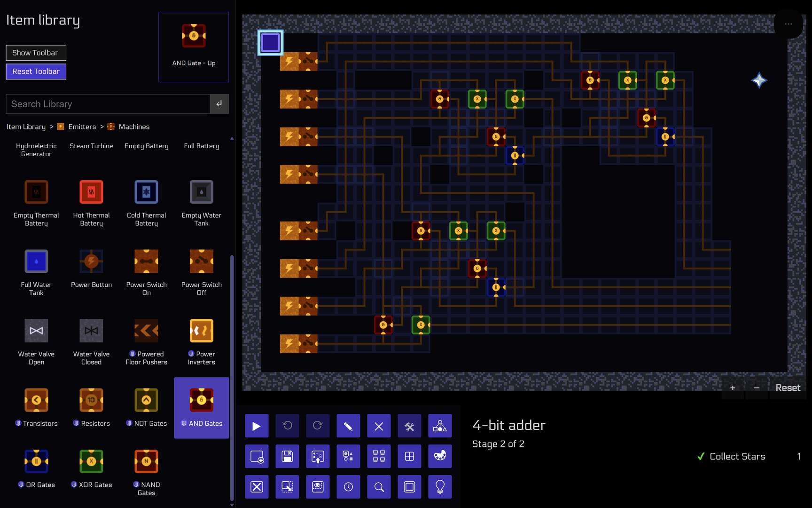Select the Power Button emitter
Viewport: 812px width, 508px height.
[91, 269]
